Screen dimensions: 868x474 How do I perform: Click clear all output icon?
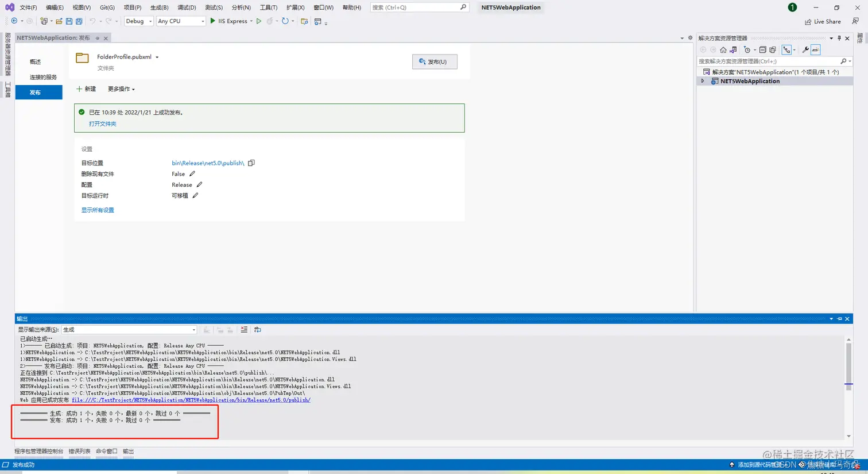coord(244,330)
